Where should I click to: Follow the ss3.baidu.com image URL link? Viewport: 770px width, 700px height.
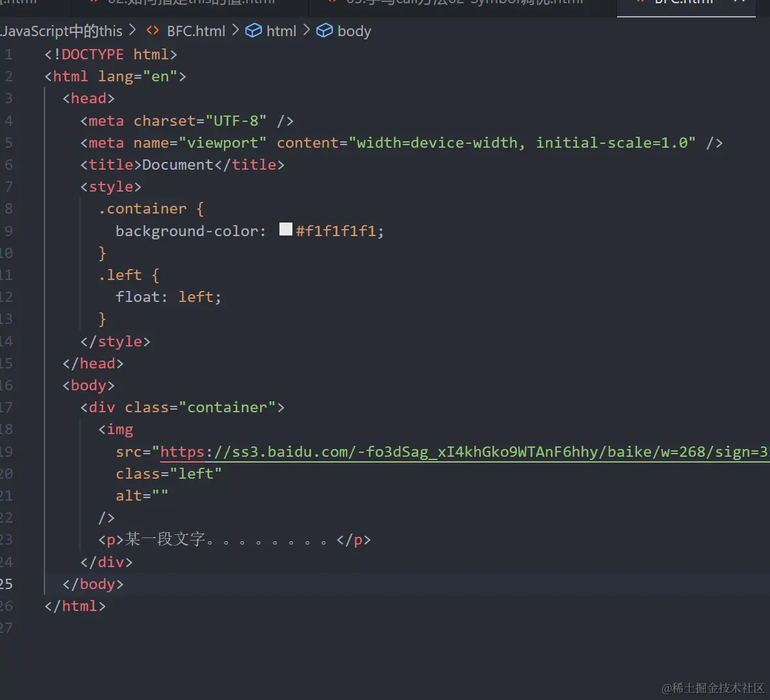tap(465, 452)
